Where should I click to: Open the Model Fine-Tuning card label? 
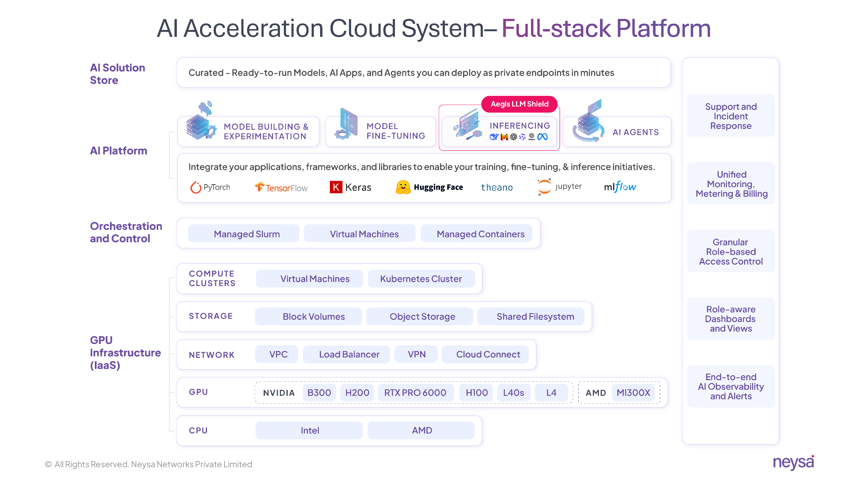[x=396, y=131]
